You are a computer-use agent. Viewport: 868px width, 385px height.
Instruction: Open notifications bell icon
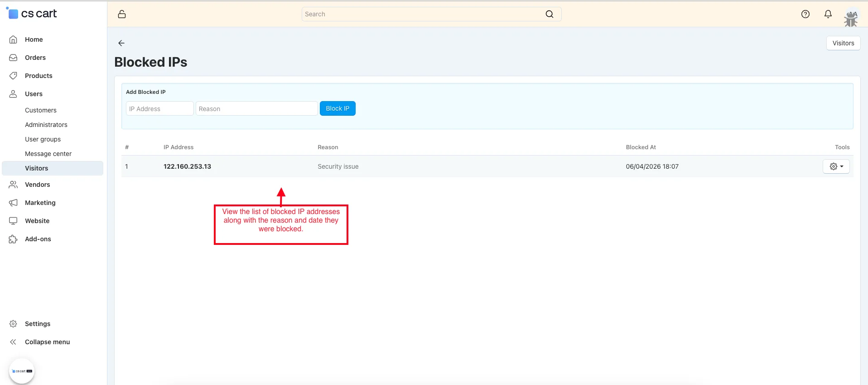(x=828, y=14)
